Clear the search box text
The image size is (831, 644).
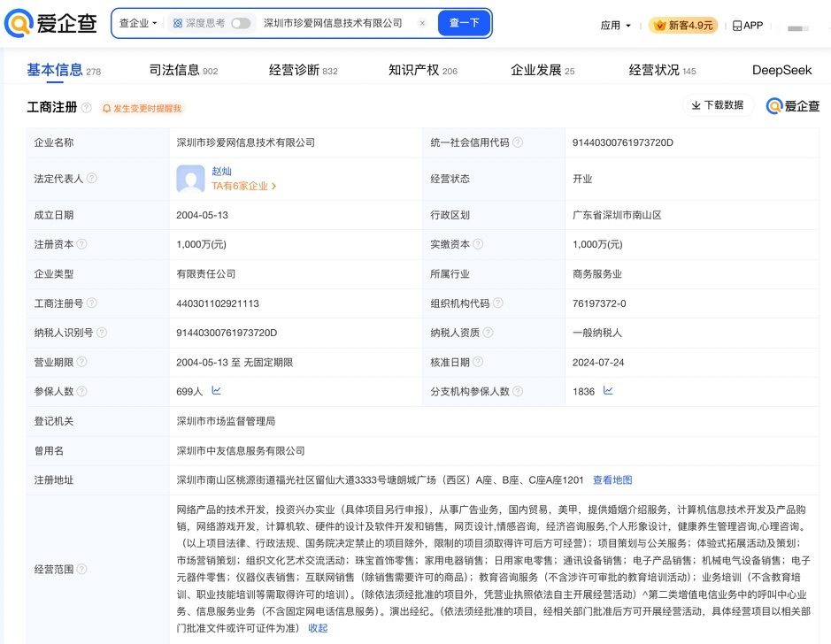pos(421,24)
